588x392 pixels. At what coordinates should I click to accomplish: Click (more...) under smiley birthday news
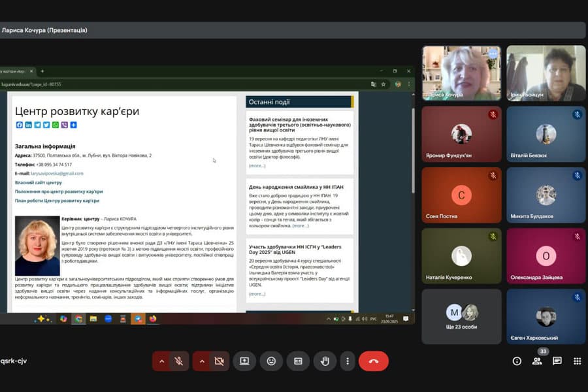[301, 226]
